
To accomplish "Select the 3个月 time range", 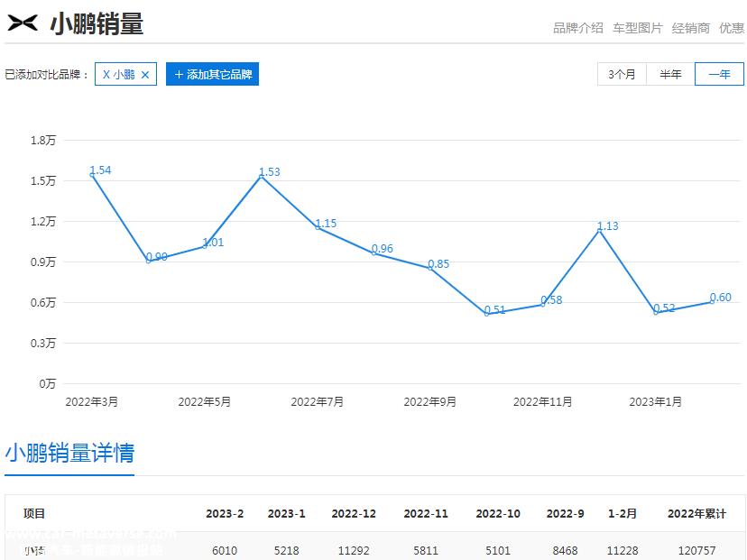I will coord(622,74).
